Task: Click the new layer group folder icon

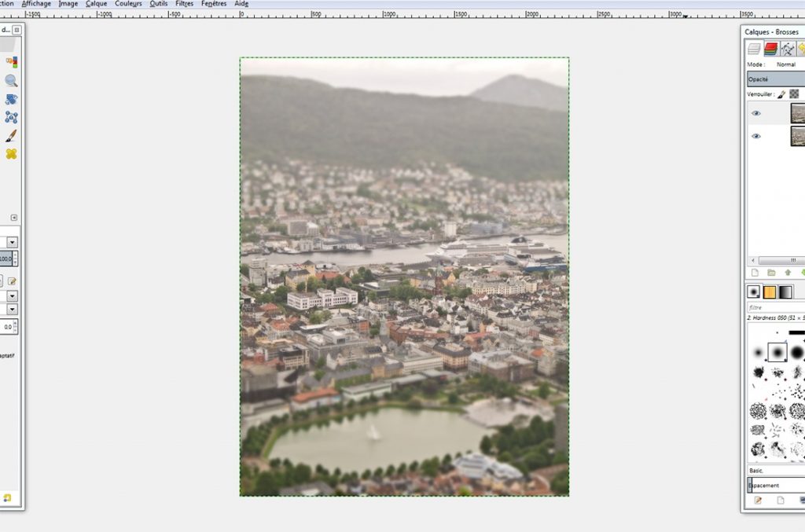Action: coord(771,273)
